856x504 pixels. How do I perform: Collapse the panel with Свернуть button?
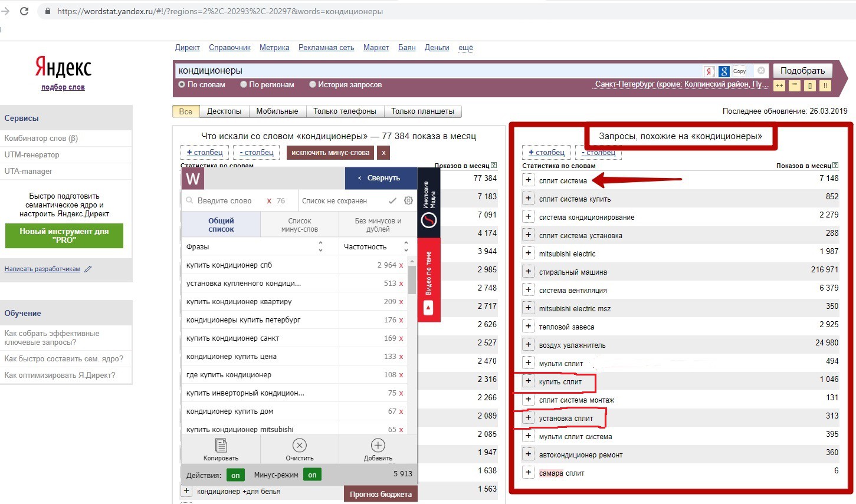click(381, 178)
